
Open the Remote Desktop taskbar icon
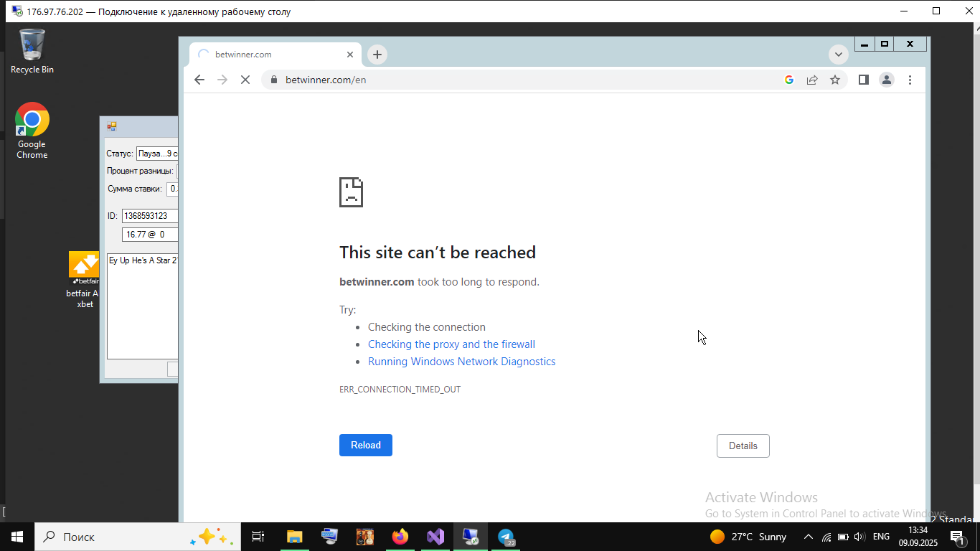pyautogui.click(x=471, y=537)
